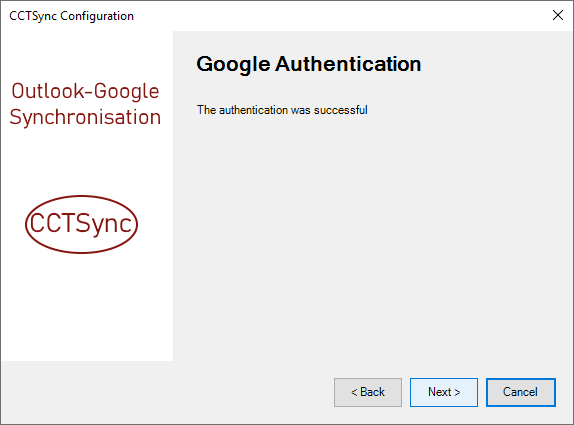Click the word Google in the heading
Image resolution: width=574 pixels, height=425 pixels.
pos(233,65)
